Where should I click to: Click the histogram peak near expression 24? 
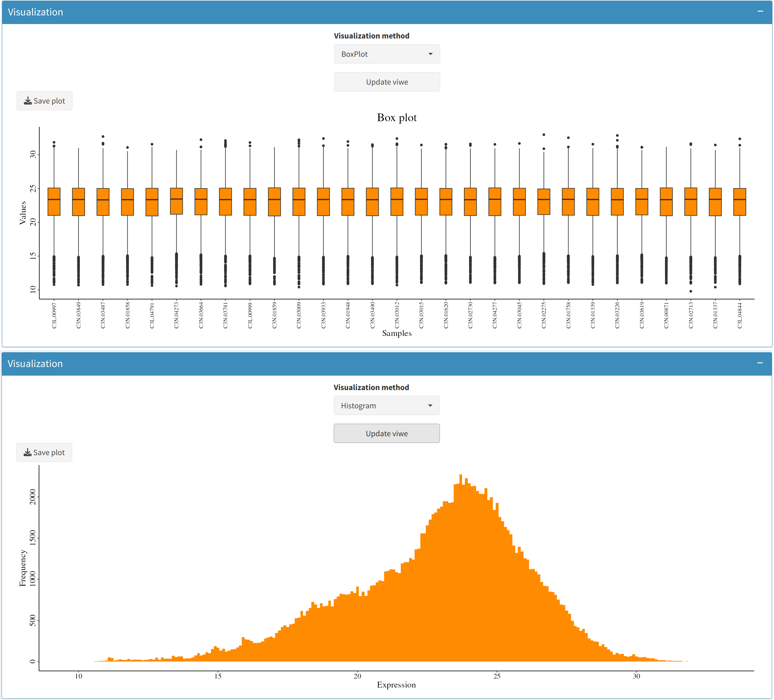pos(461,568)
